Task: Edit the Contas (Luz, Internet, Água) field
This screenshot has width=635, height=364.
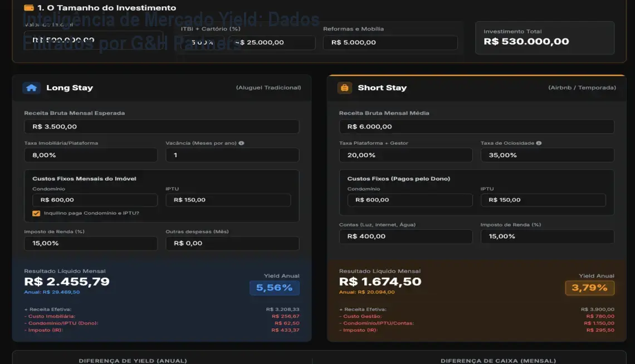Action: [x=406, y=236]
